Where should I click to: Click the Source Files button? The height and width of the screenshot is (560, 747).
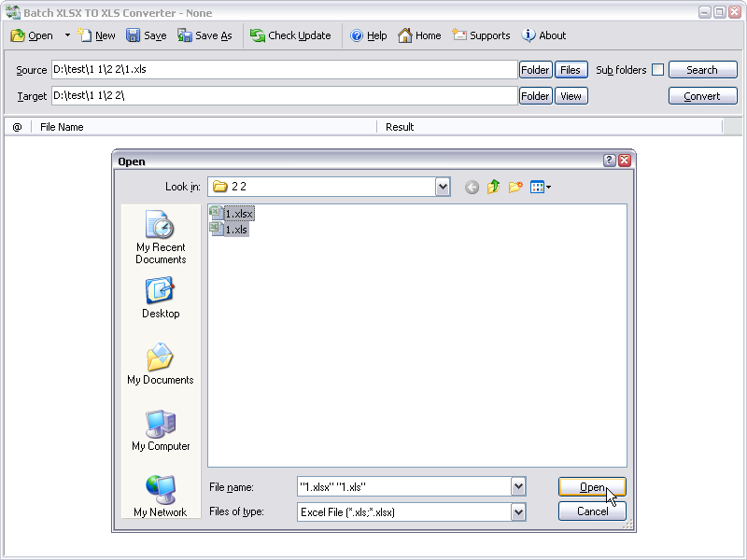point(571,70)
